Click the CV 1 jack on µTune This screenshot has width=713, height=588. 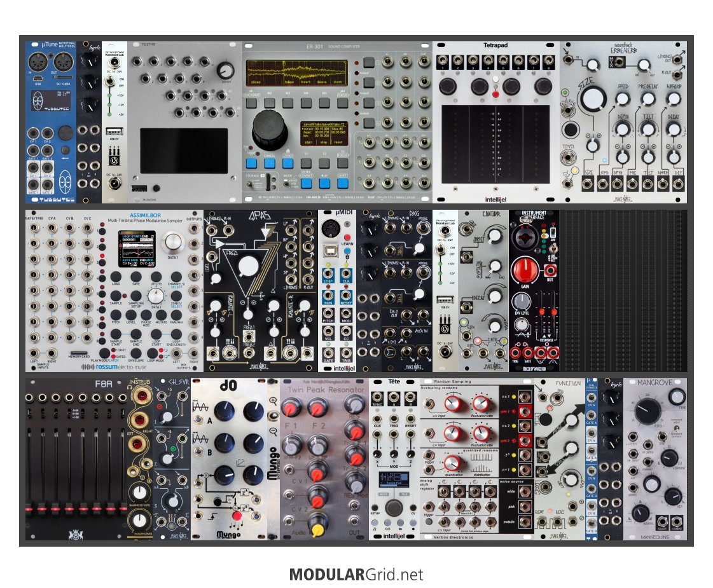33,133
